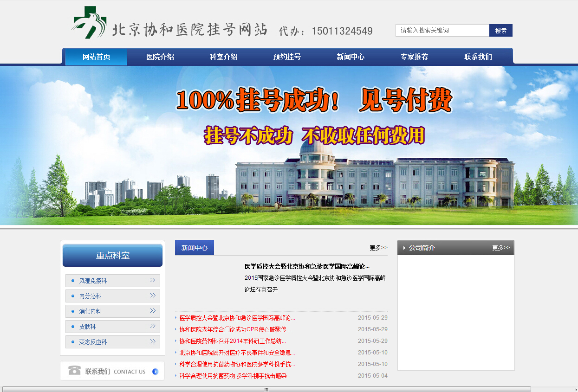The width and height of the screenshot is (578, 392).
Task: Open the 皮肤科 department link
Action: click(87, 327)
